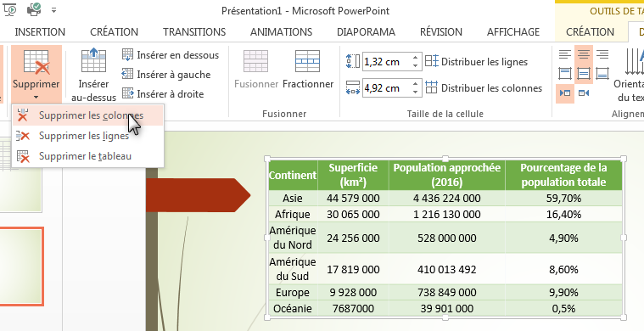Click the Amérique du Sud cell
Screen dimensions: 644x331
293,269
